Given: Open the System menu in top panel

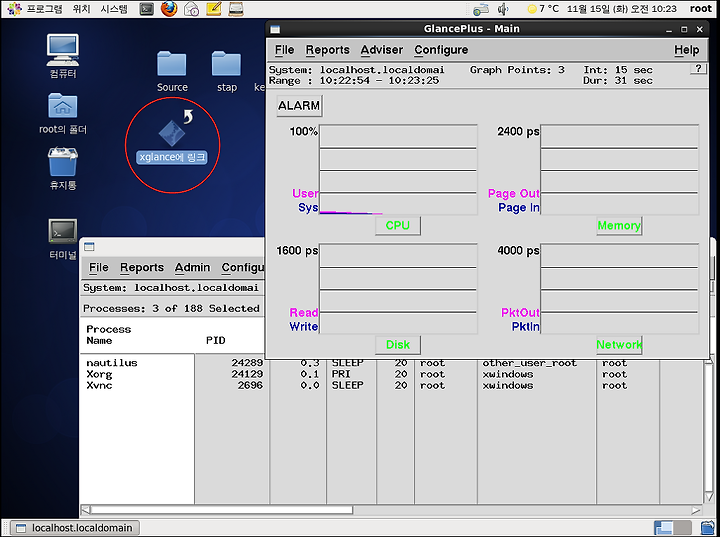Looking at the screenshot, I should click(x=114, y=9).
